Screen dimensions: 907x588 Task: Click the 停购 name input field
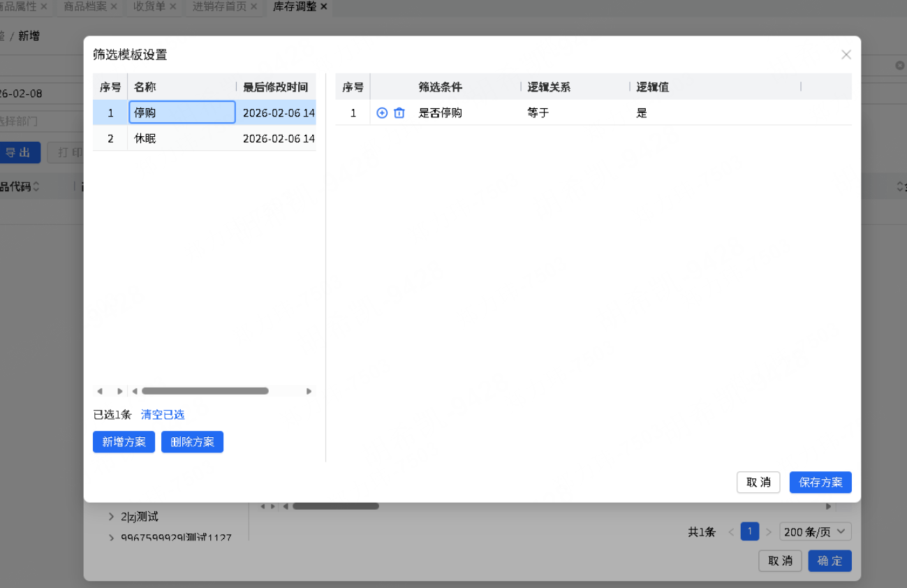[182, 112]
